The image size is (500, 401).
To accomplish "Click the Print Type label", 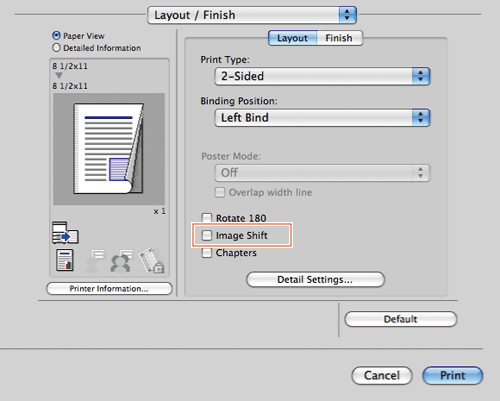I will click(225, 60).
